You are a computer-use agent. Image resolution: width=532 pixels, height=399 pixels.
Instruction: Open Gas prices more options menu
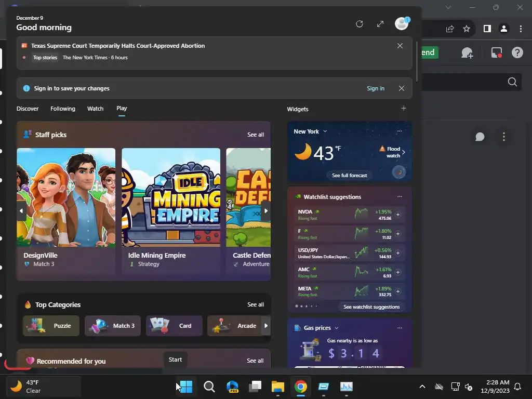point(400,328)
